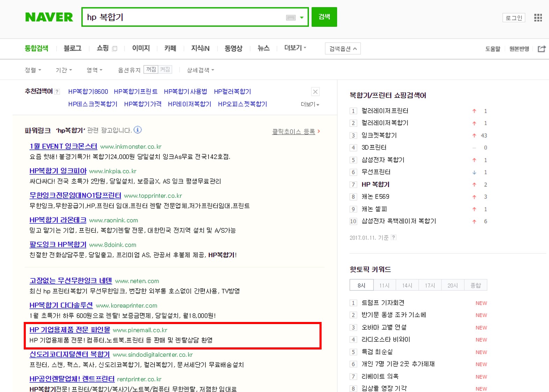Expand the search box autocomplete arrow
Image resolution: width=549 pixels, height=392 pixels.
pos(302,17)
